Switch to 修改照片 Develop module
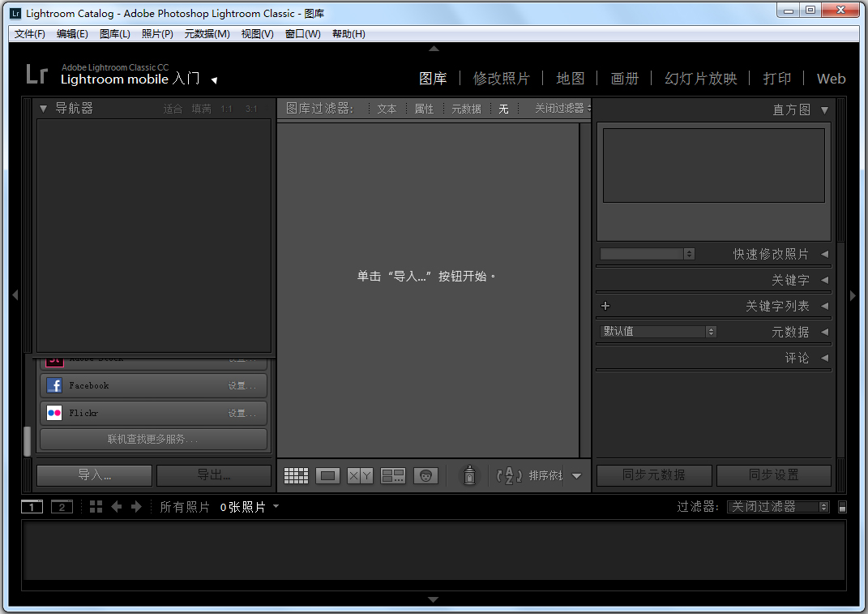Screen dimensions: 868x614 (x=502, y=78)
